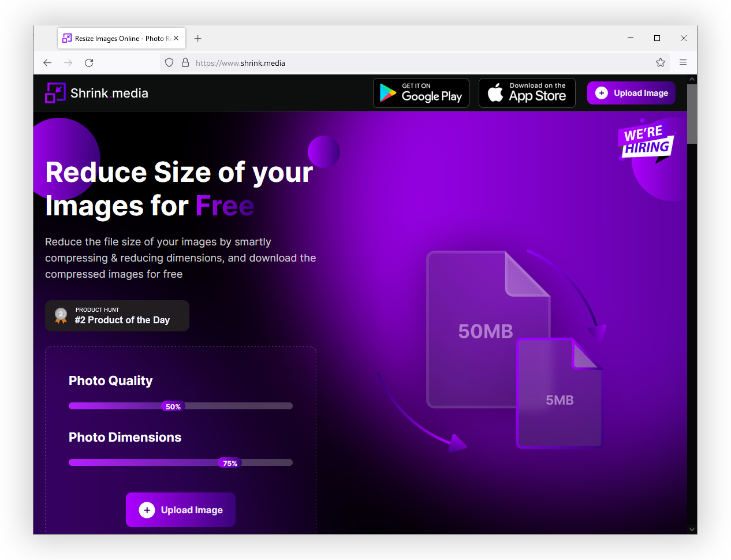Click the 75% Photo Dimensions slider handle
The image size is (731, 560).
pyautogui.click(x=229, y=462)
